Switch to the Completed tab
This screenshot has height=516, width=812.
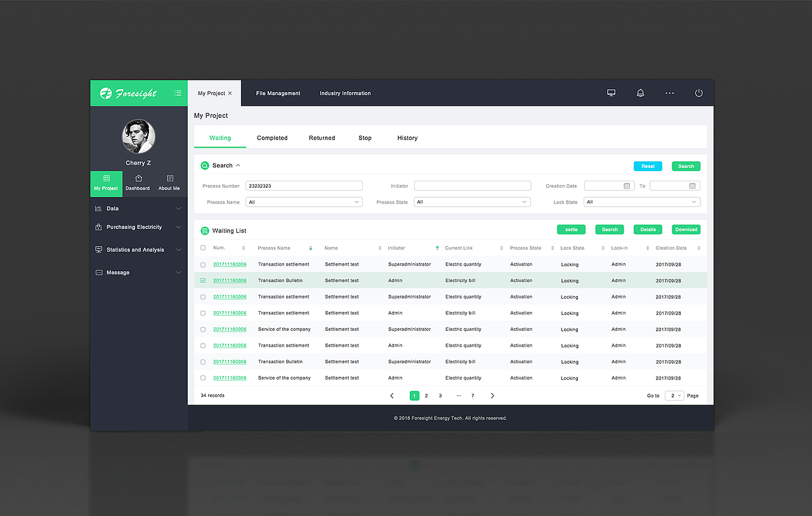(272, 138)
